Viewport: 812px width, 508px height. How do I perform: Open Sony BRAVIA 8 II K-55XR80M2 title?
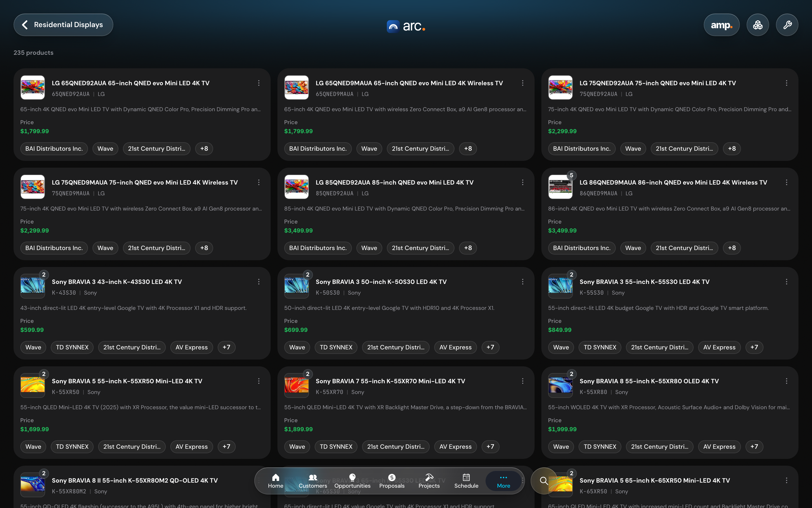134,480
